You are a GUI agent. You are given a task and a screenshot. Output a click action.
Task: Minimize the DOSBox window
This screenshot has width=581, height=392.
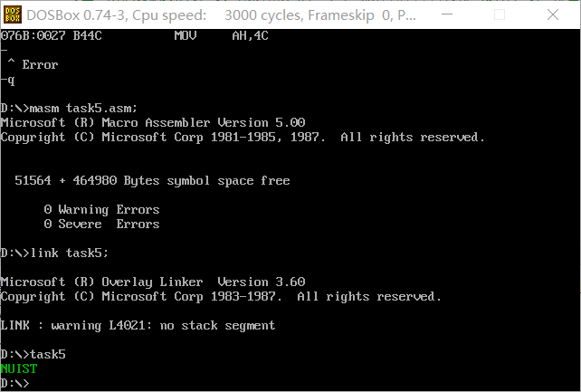[447, 14]
